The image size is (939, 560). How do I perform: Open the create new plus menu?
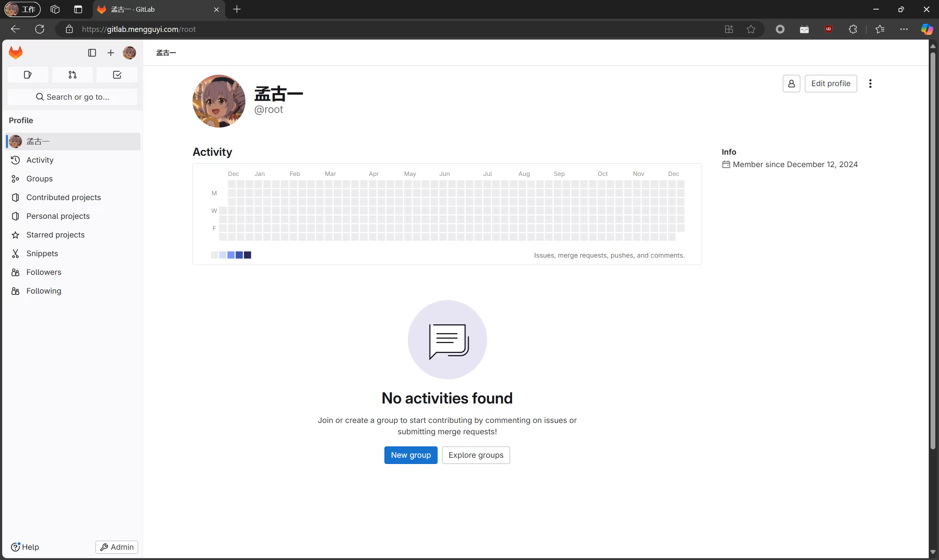(111, 53)
